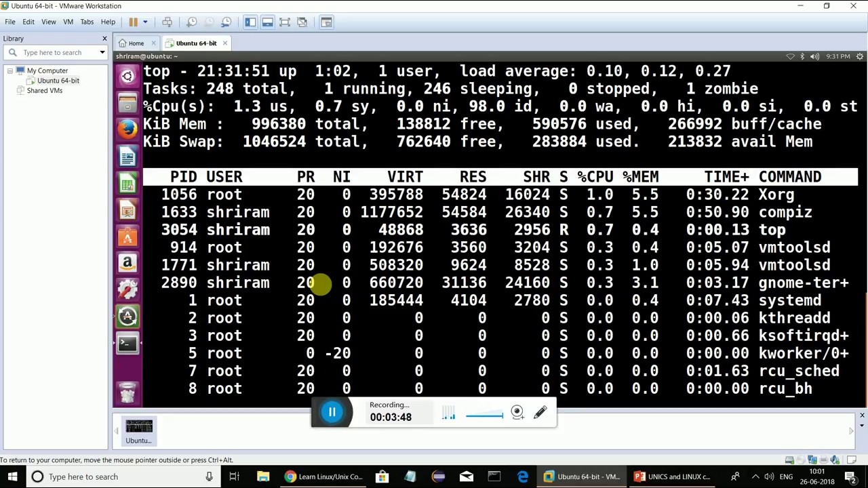The image size is (868, 488).
Task: Open the View menu
Action: tap(49, 22)
